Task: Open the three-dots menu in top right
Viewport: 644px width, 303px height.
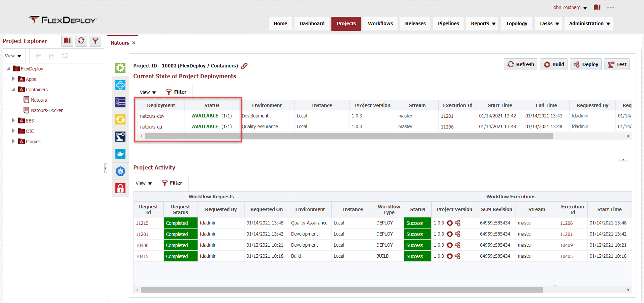Action: (611, 7)
